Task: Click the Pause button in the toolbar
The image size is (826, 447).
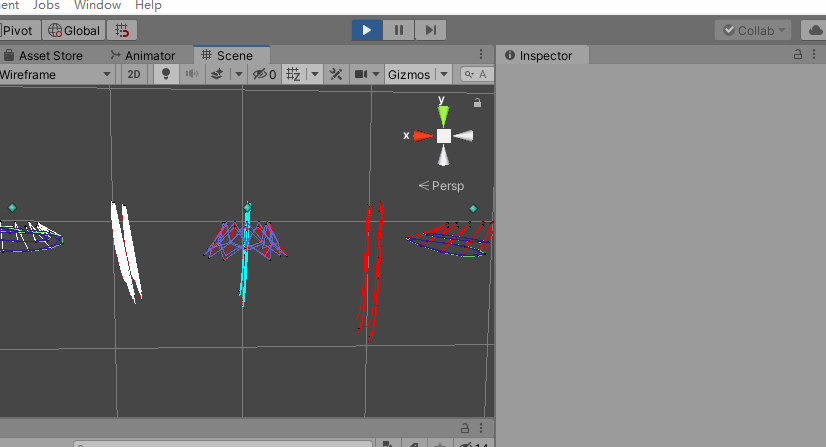Action: click(399, 30)
